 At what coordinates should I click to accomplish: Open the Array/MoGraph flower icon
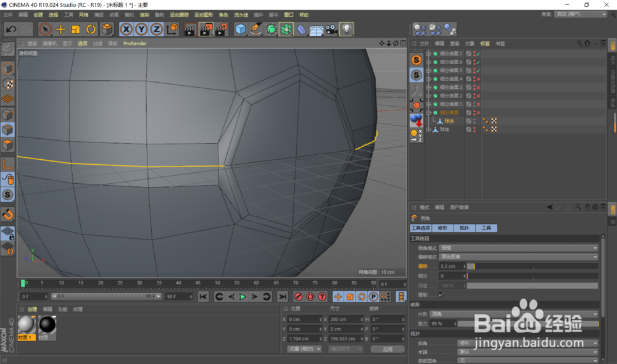(286, 29)
